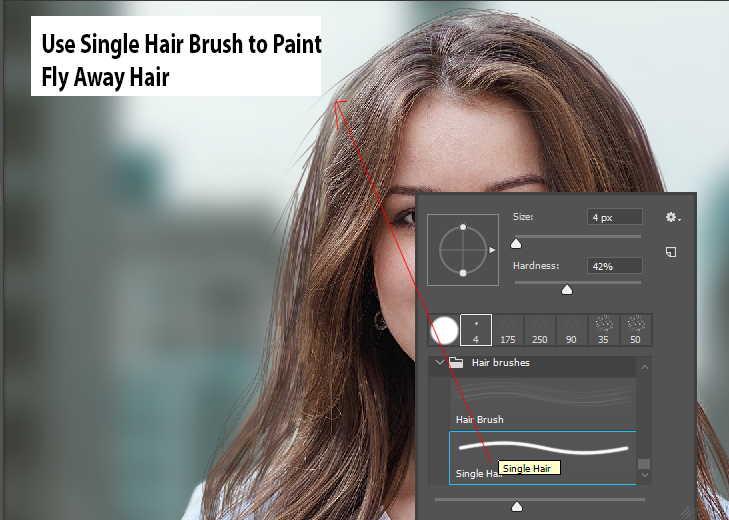Select the large round white recent brush
The image size is (729, 520).
click(444, 330)
